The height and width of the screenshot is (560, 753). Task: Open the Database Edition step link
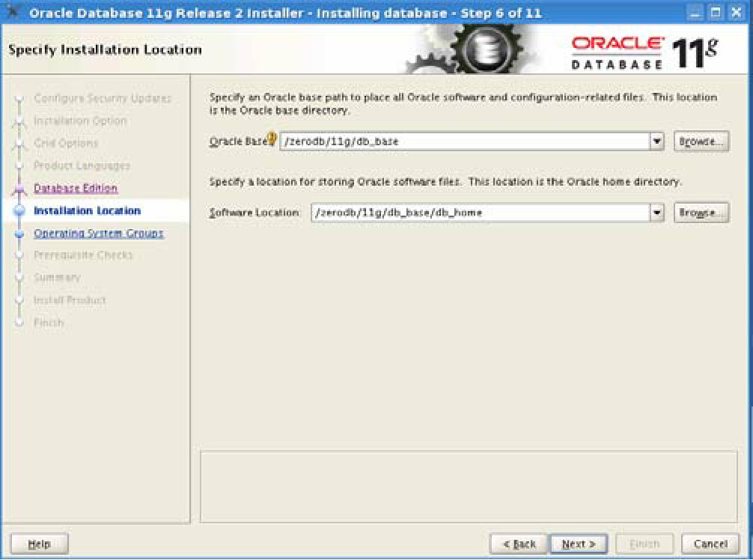(76, 188)
